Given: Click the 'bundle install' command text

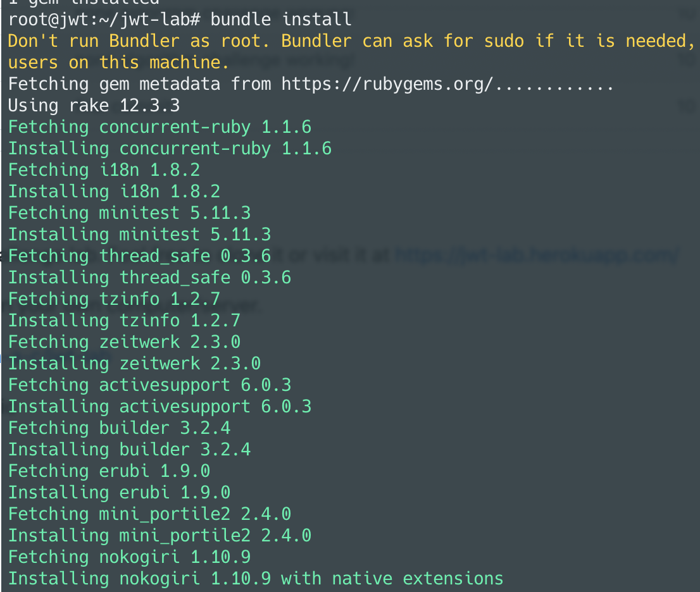Looking at the screenshot, I should [281, 19].
